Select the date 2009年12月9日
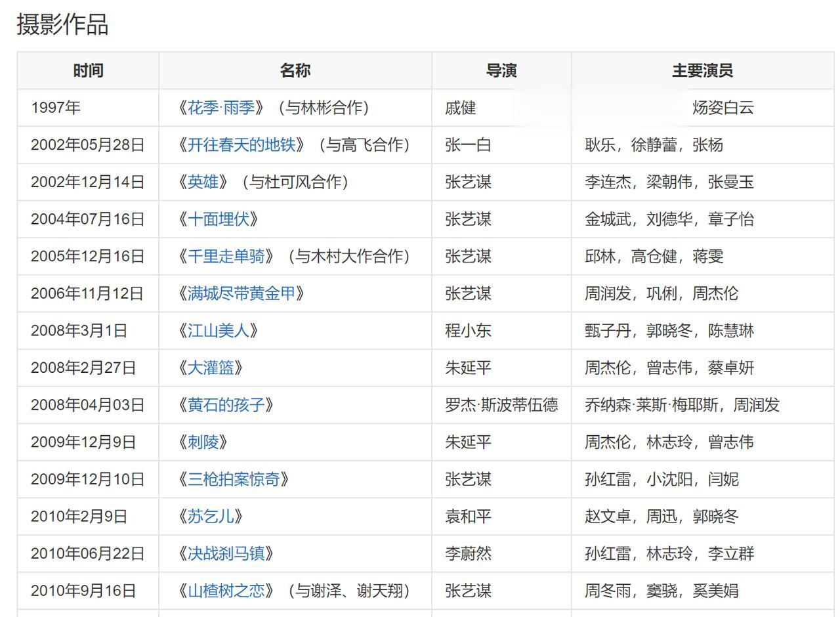This screenshot has height=617, width=840. coord(83,442)
